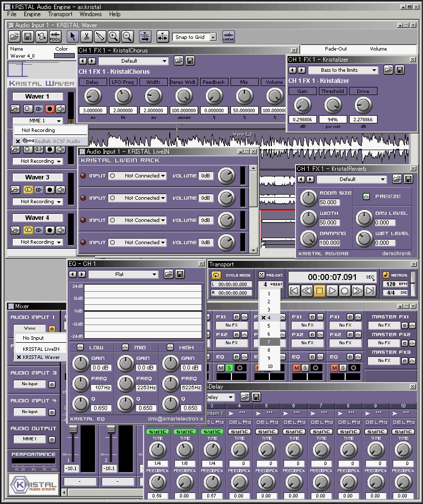This screenshot has height=504, width=423.
Task: Arm the record button on Waver 1
Action: (x=50, y=109)
